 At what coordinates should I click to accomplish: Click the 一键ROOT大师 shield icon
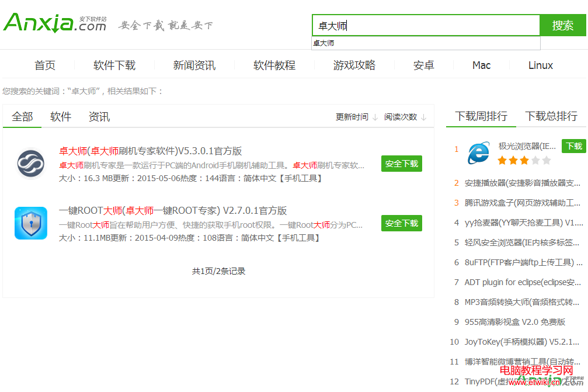click(x=31, y=223)
